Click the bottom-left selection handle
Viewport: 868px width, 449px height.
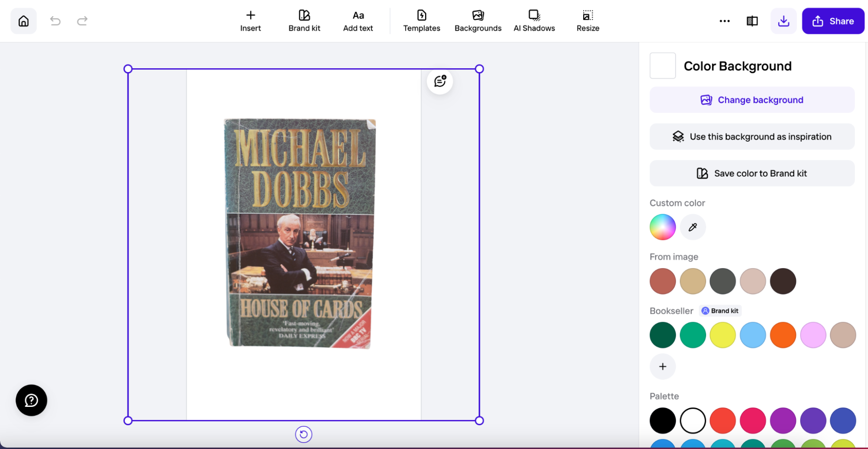pos(128,421)
